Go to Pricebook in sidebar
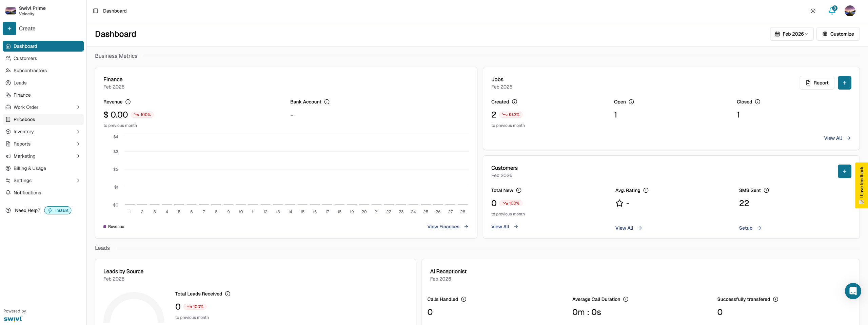The width and height of the screenshot is (868, 325). [24, 119]
